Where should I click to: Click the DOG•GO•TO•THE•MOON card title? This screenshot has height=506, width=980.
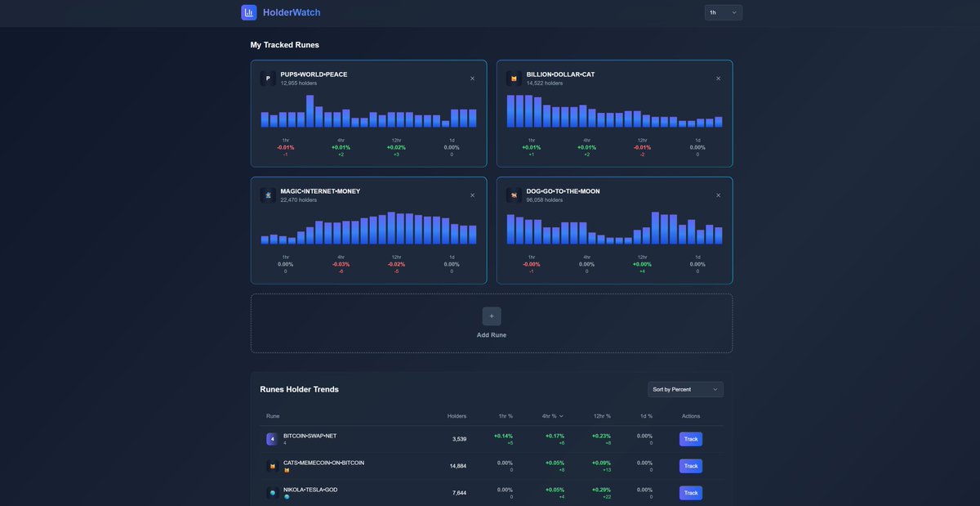563,191
